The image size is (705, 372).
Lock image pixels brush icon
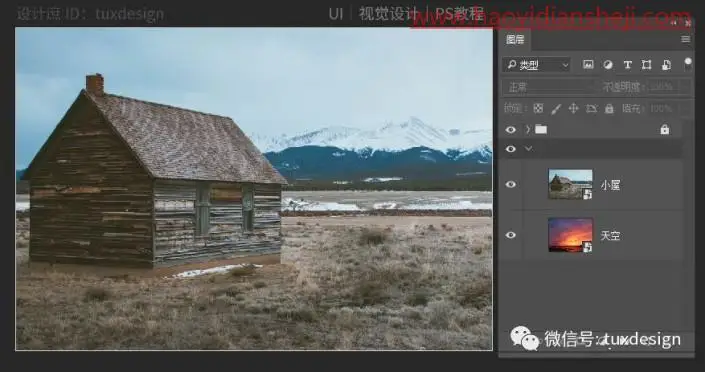tap(556, 108)
